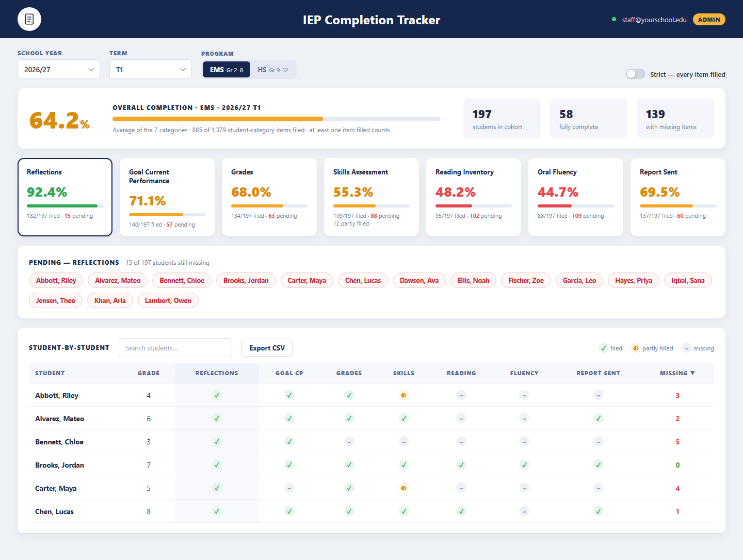Click the filed legend checkmark icon
The image size is (743, 560).
coord(603,348)
